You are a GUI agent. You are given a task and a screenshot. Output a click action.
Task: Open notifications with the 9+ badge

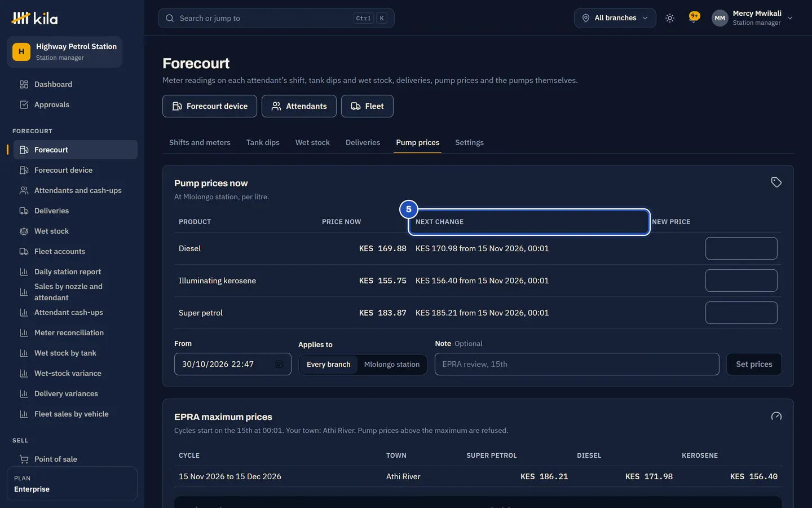[694, 17]
